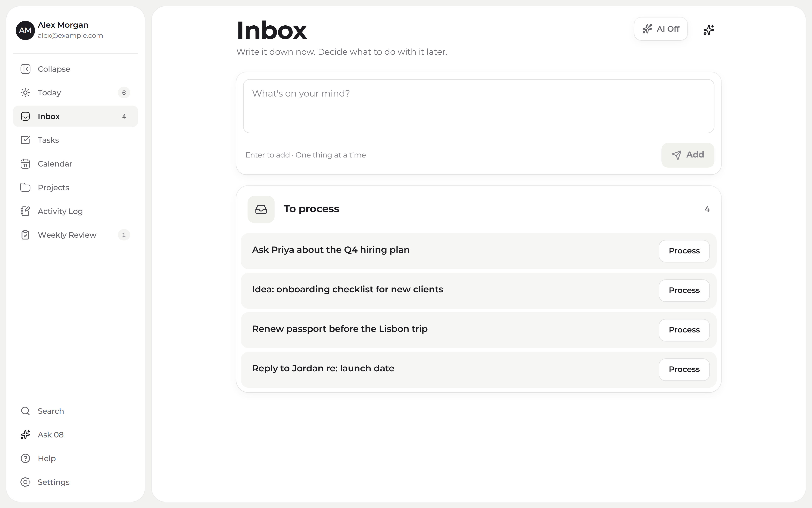The height and width of the screenshot is (508, 812).
Task: Click the Alex Morgan name
Action: click(63, 25)
